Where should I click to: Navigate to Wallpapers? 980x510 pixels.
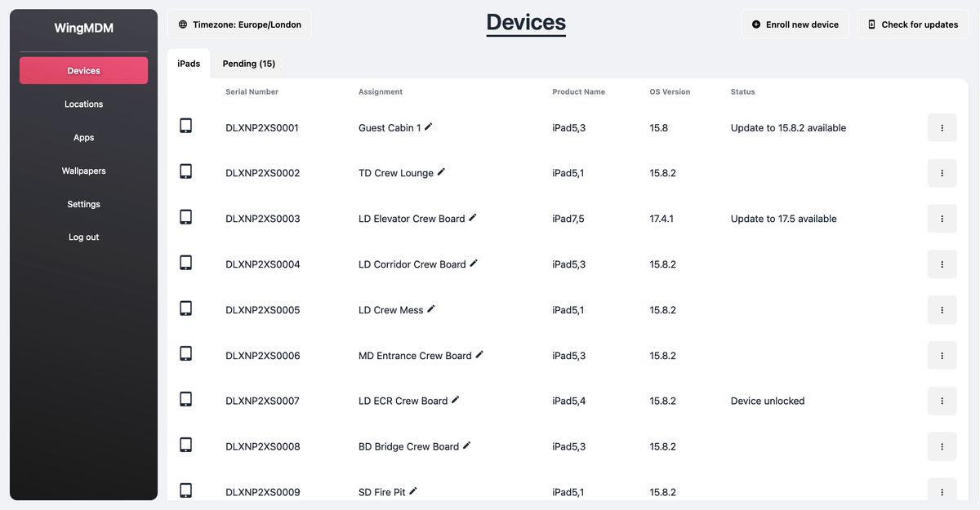[83, 171]
